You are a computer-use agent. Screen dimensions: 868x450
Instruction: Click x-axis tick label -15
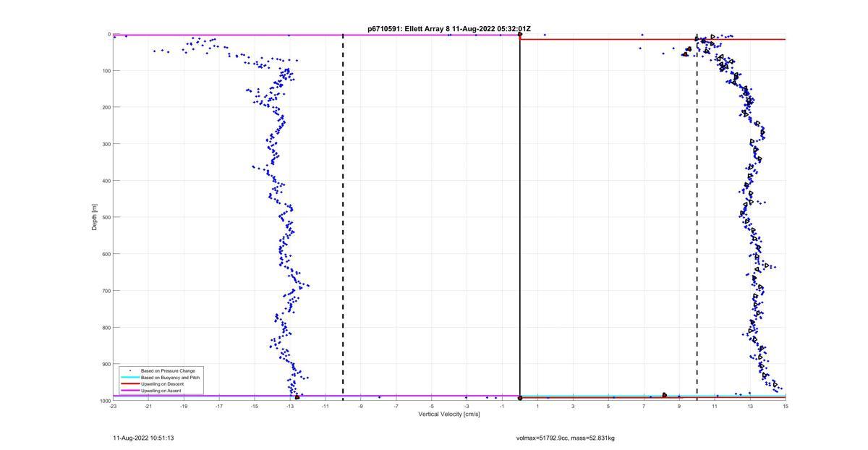point(255,406)
